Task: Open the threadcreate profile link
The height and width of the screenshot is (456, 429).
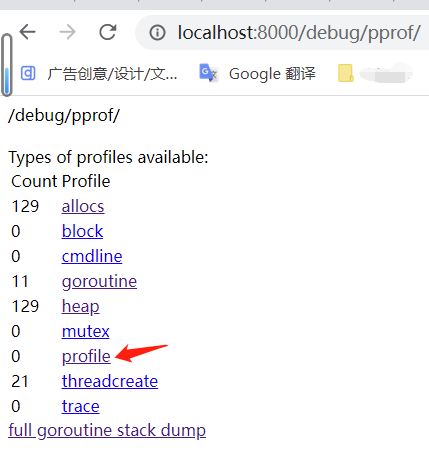Action: click(x=110, y=381)
